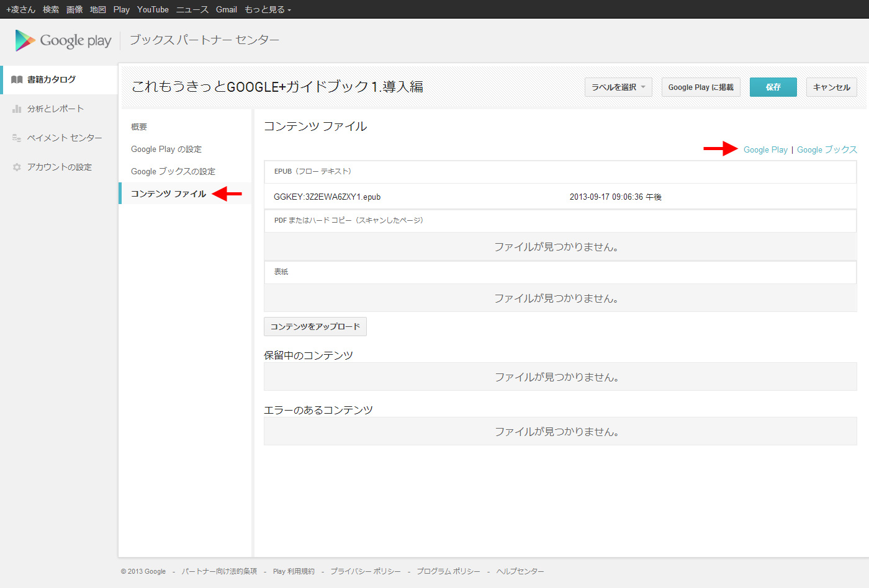Viewport: 869px width, 588px height.
Task: Open Play in the top bar
Action: coord(122,9)
